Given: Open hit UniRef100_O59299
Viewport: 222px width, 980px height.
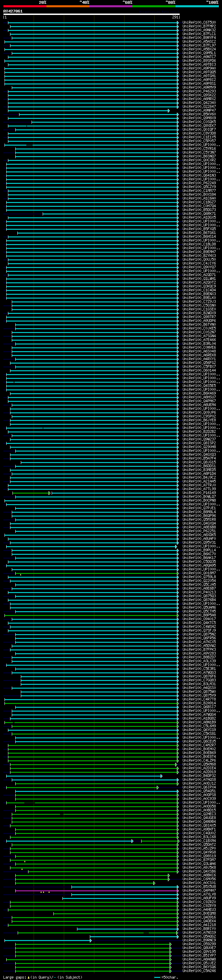Looking at the screenshot, I should point(199,944).
